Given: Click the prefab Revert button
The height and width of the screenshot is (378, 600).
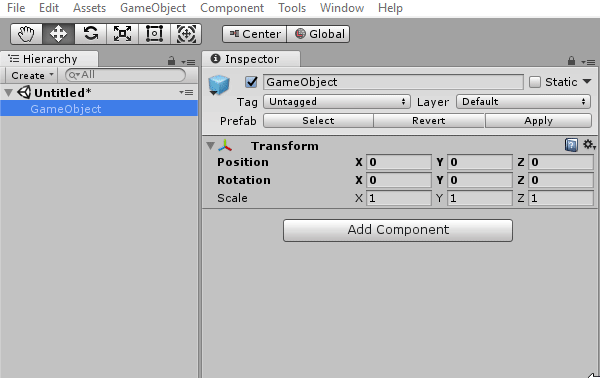Looking at the screenshot, I should [429, 121].
